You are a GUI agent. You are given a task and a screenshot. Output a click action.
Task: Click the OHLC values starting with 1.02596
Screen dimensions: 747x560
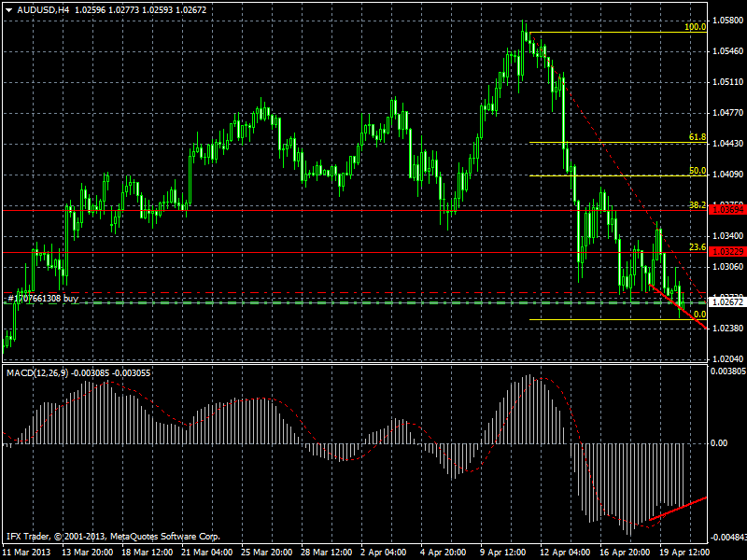(x=141, y=9)
